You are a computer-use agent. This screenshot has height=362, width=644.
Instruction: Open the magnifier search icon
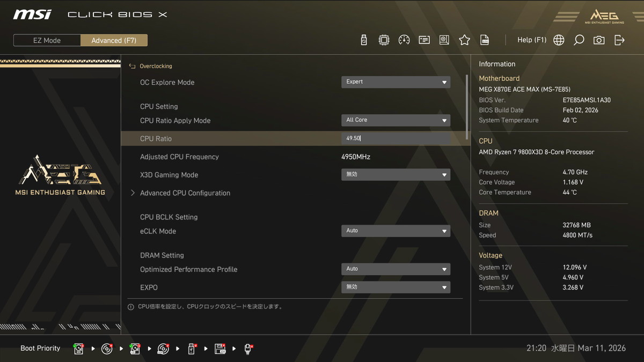(579, 40)
